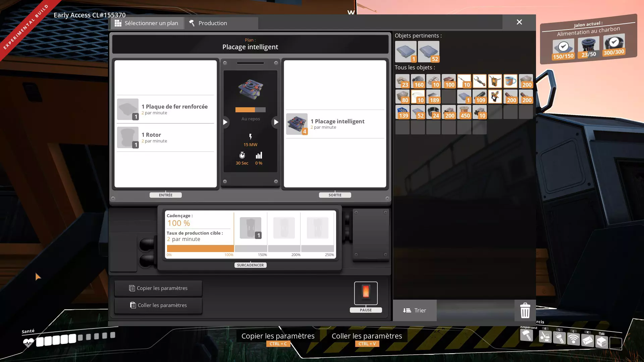The image size is (644, 362).
Task: Open the Trier sort option
Action: point(415,310)
